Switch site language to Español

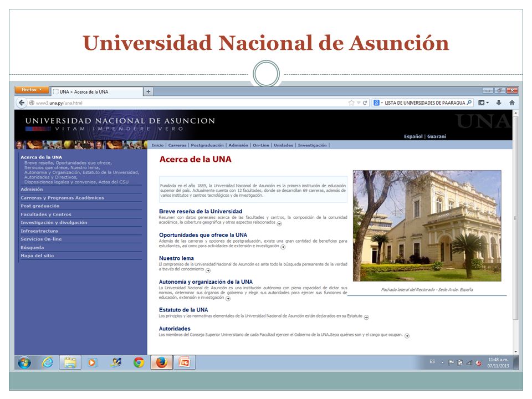pyautogui.click(x=413, y=136)
